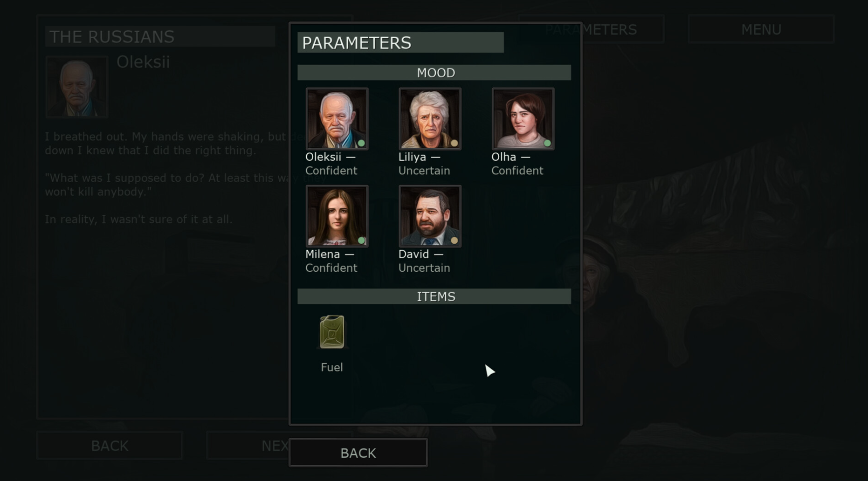Click yellow mood dot on Liliya's portrait
This screenshot has width=868, height=481.
(454, 143)
